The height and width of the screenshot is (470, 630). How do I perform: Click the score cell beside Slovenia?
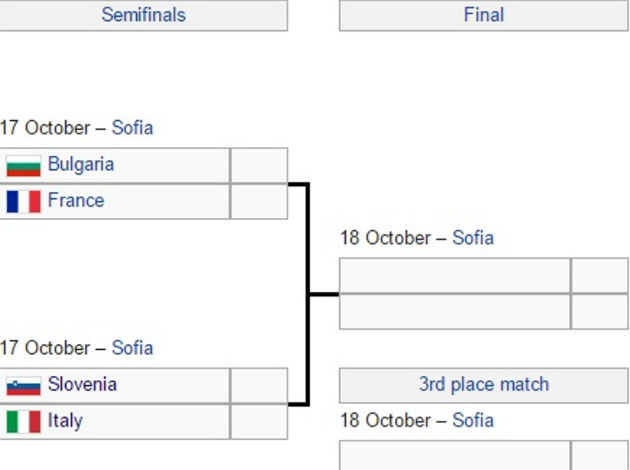click(259, 385)
